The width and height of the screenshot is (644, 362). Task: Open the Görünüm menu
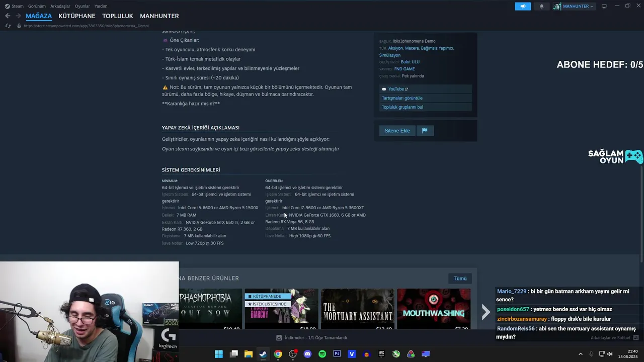(x=37, y=6)
